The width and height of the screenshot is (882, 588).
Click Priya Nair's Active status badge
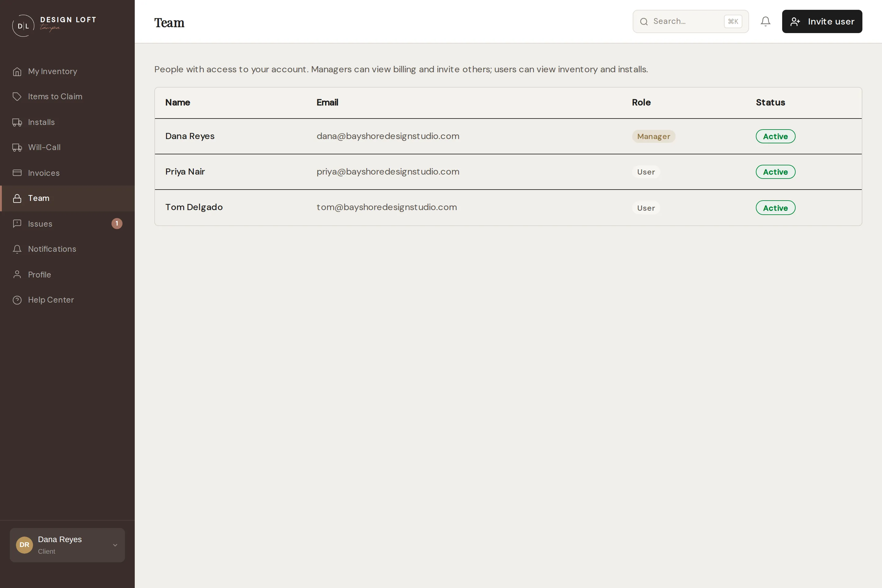tap(775, 172)
